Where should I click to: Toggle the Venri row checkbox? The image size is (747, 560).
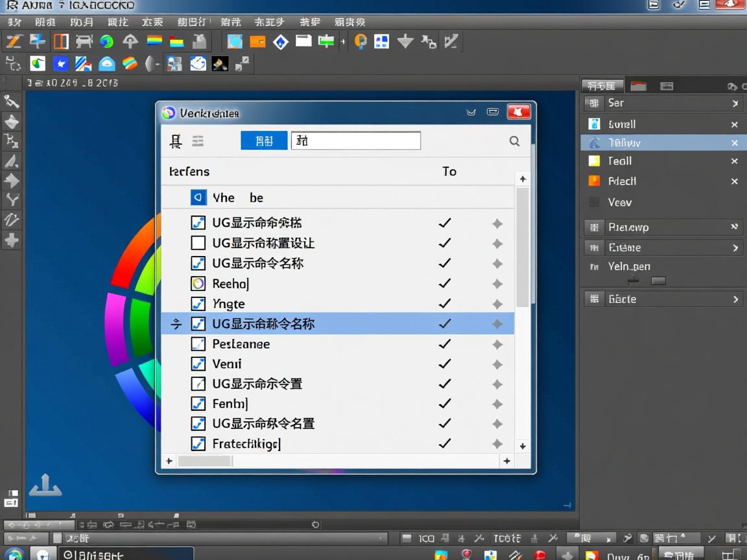pyautogui.click(x=198, y=364)
